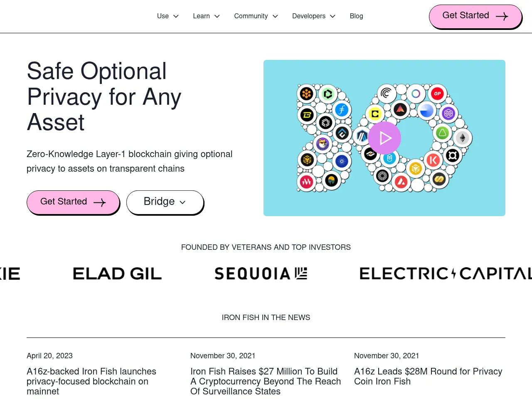Click the red OP Optimism logo circle
This screenshot has width=532, height=399.
pos(437,94)
